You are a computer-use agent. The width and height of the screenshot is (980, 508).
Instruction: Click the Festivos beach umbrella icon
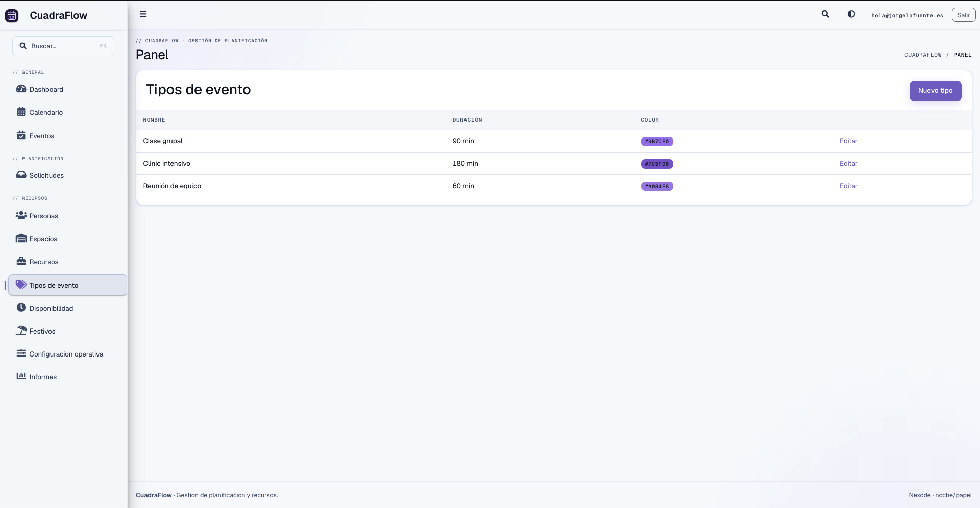tap(21, 331)
